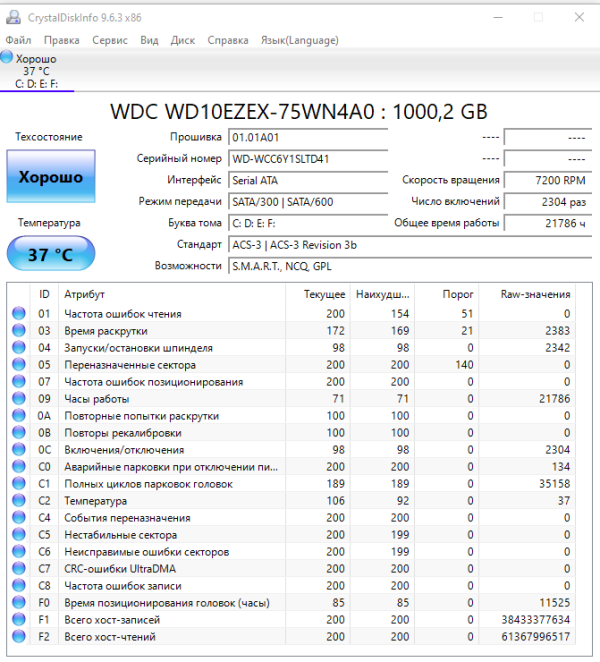Click the status orb for Всего хост-чтений
This screenshot has width=600, height=662.
[x=19, y=637]
